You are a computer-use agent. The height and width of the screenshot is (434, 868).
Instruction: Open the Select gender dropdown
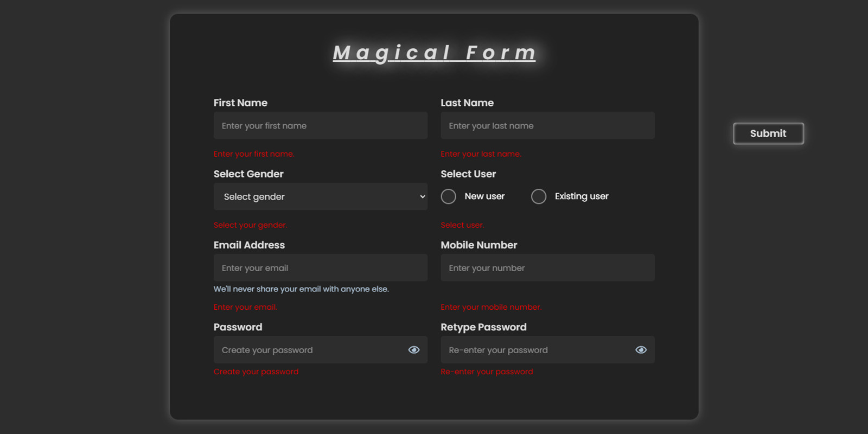pos(320,196)
